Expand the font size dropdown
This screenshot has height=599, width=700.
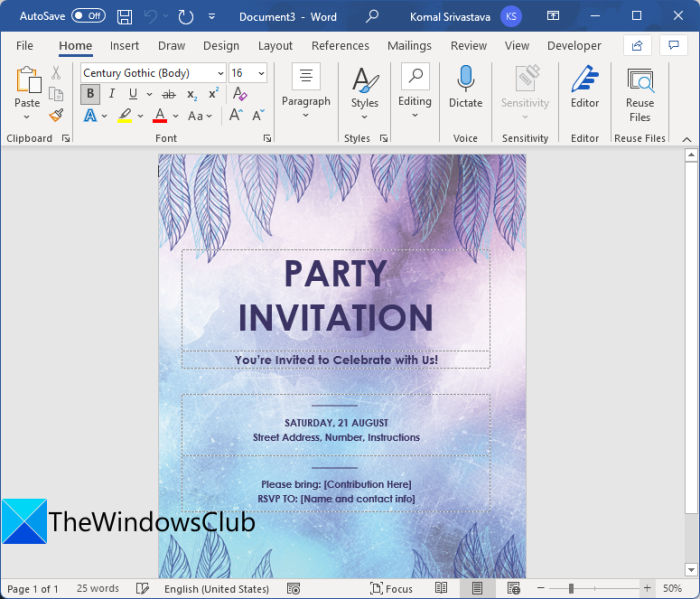pos(261,73)
